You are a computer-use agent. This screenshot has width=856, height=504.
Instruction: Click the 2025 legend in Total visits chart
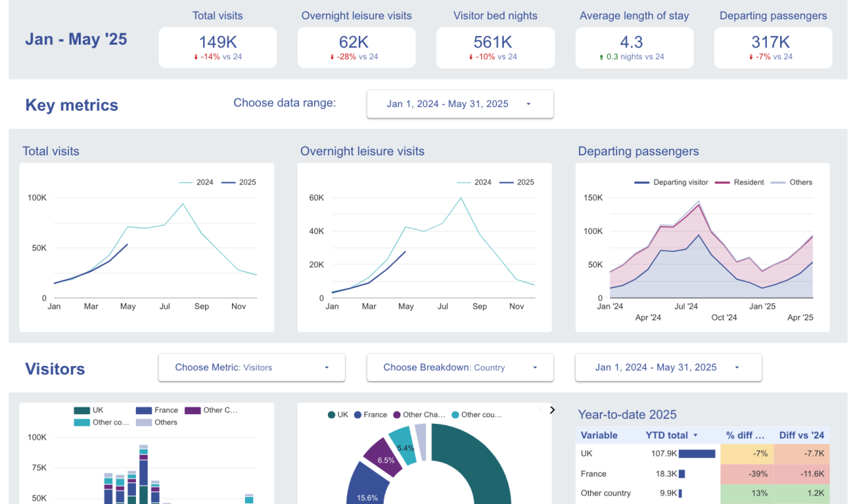click(238, 182)
